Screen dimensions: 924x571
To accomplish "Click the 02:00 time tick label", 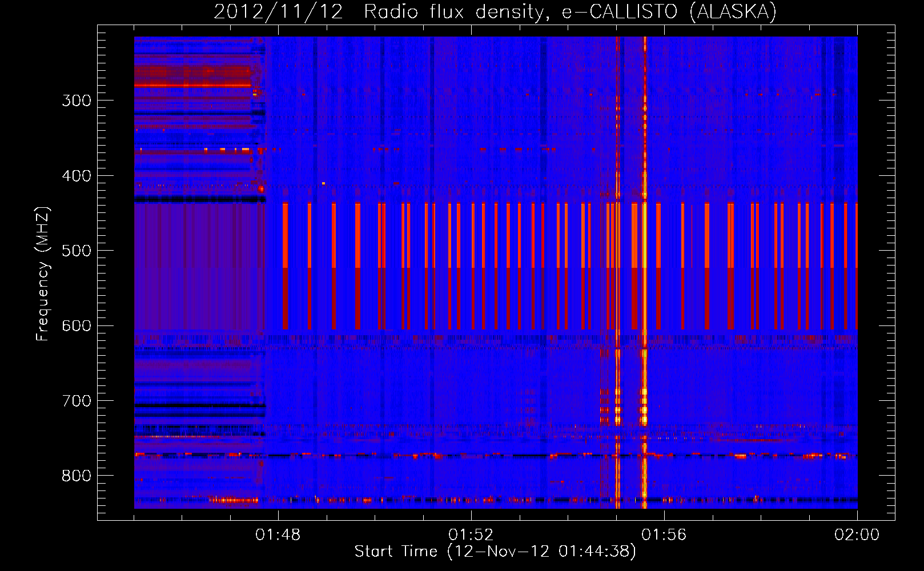I will (x=857, y=535).
